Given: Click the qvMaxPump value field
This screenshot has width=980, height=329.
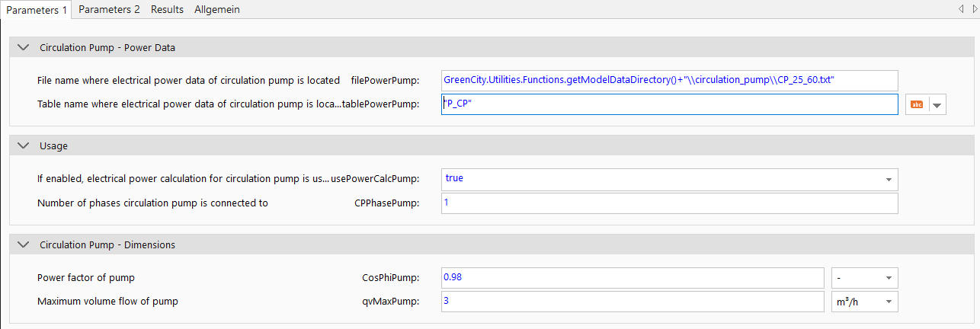Looking at the screenshot, I should click(x=633, y=302).
